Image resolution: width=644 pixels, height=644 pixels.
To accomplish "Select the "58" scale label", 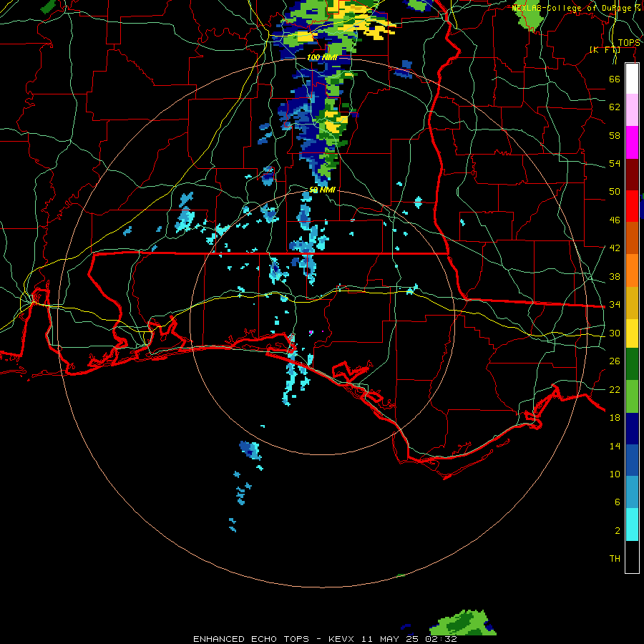I will click(x=615, y=135).
